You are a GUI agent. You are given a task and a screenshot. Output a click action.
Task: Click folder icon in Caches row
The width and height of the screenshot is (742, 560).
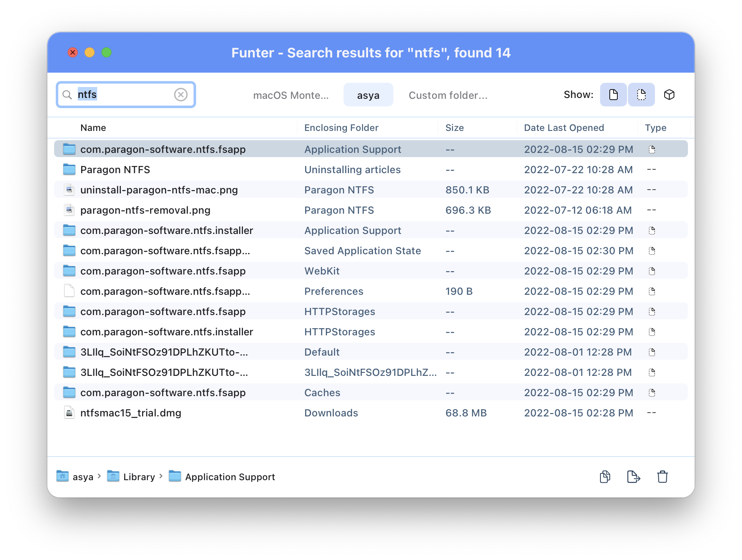tap(69, 393)
